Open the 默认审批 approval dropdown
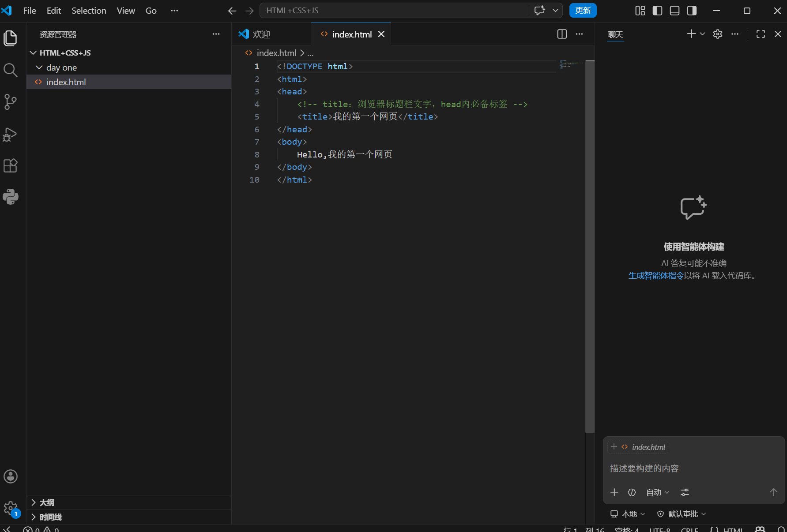This screenshot has height=532, width=787. point(682,514)
